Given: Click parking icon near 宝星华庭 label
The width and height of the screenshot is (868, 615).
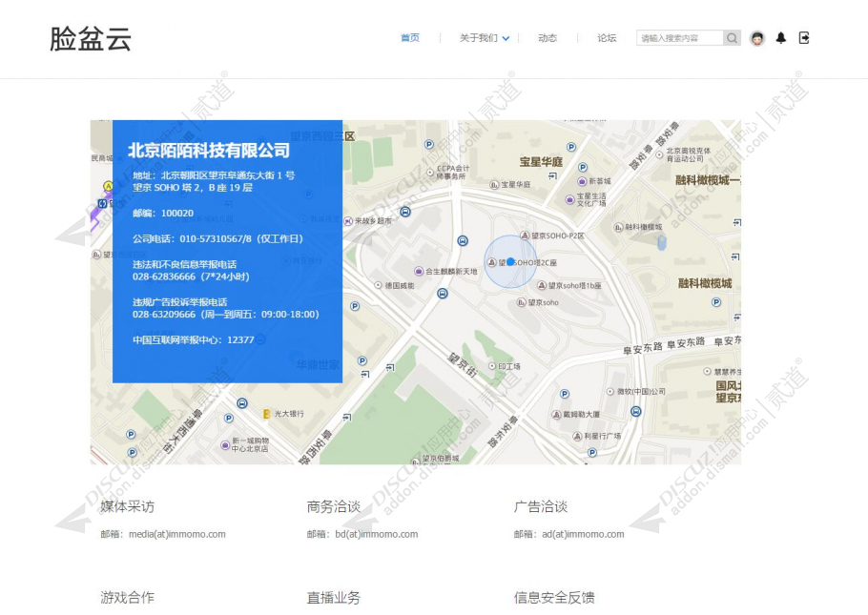Looking at the screenshot, I should [571, 147].
